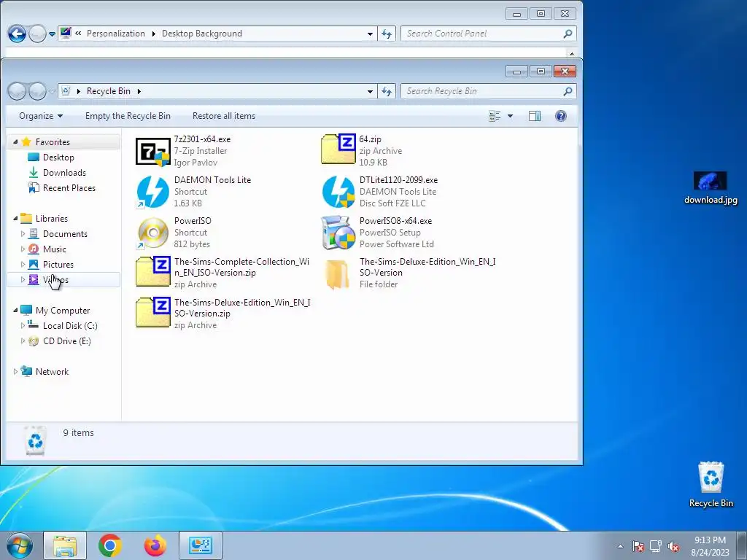
Task: Launch Google Chrome from the taskbar
Action: click(110, 545)
